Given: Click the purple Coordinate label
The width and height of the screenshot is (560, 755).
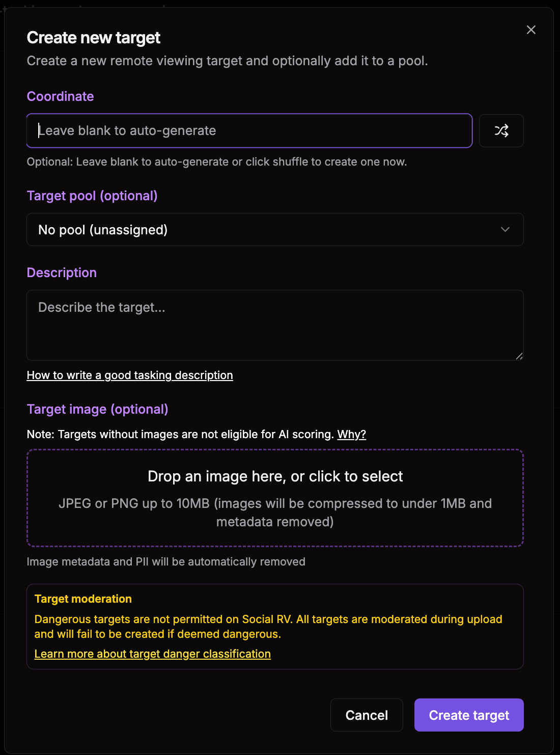Looking at the screenshot, I should pyautogui.click(x=61, y=97).
